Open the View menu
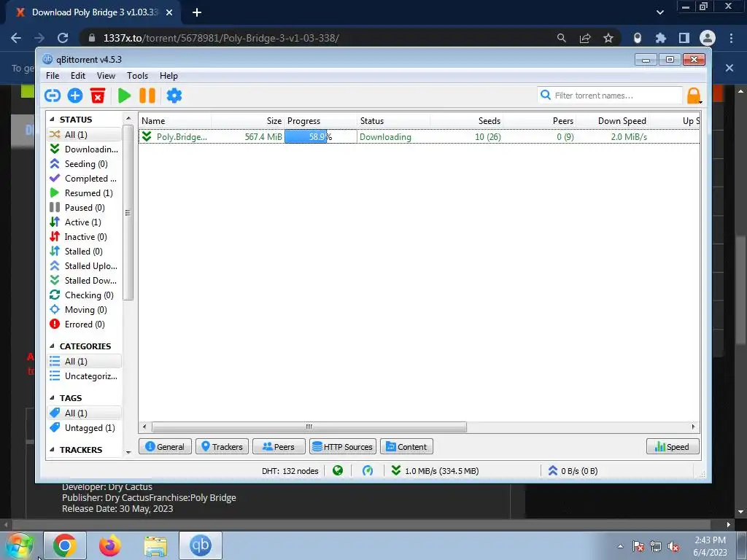 pyautogui.click(x=106, y=76)
